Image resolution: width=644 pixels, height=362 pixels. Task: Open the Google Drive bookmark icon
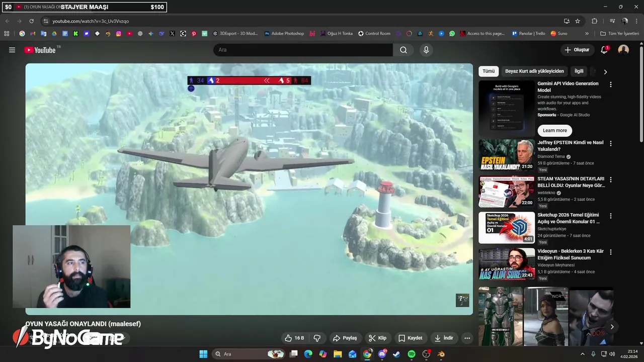click(x=54, y=34)
